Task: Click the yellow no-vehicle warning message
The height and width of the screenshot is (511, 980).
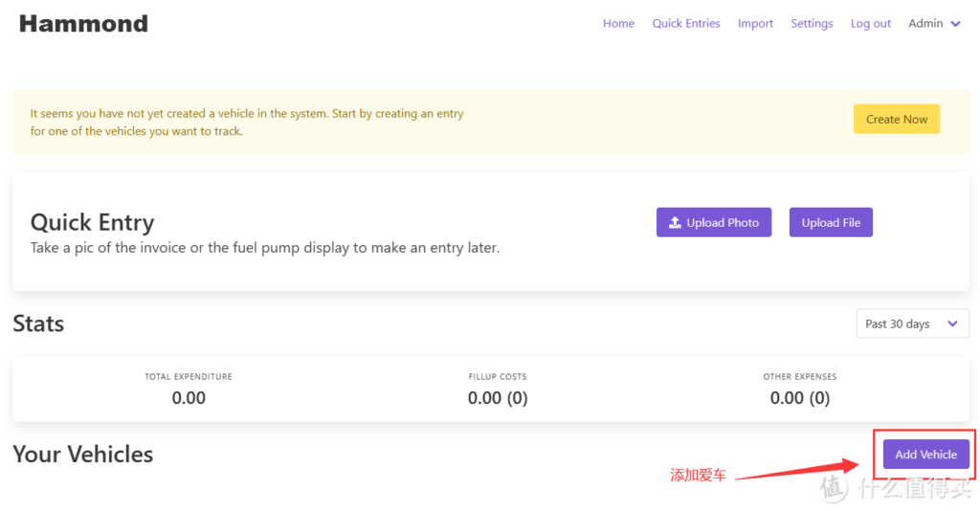Action: (247, 122)
